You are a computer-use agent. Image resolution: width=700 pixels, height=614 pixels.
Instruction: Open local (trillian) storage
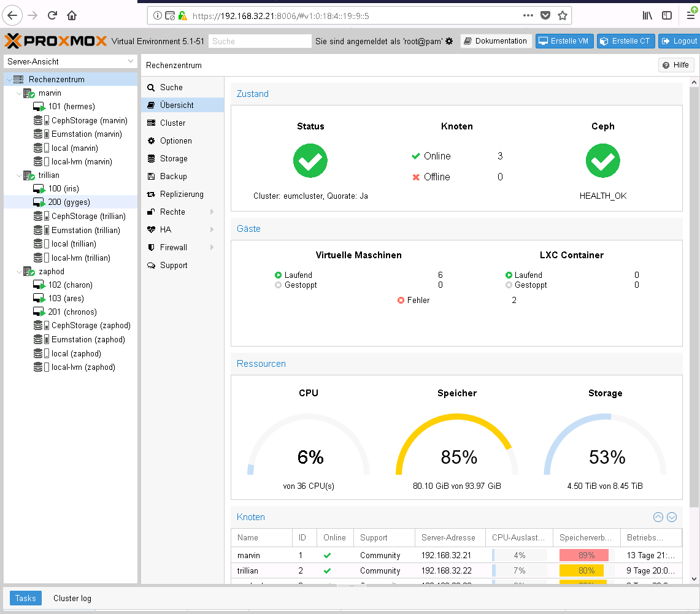tap(73, 244)
